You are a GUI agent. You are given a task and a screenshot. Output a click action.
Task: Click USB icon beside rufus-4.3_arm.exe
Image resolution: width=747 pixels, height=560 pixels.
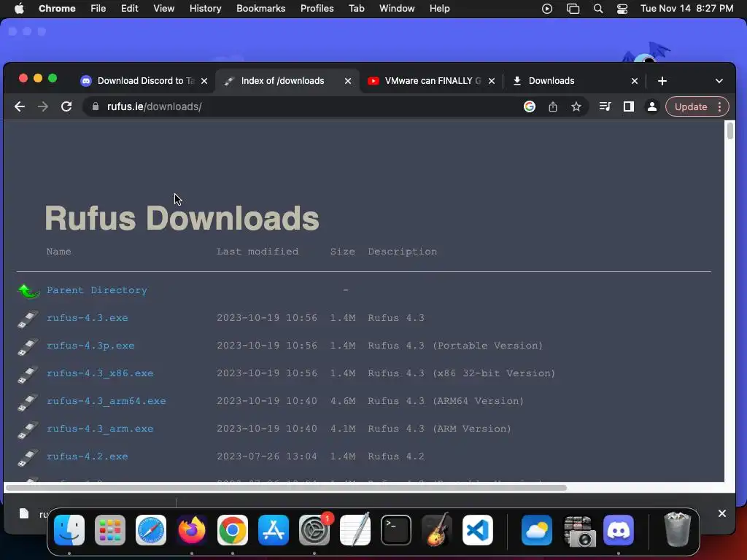pyautogui.click(x=28, y=429)
